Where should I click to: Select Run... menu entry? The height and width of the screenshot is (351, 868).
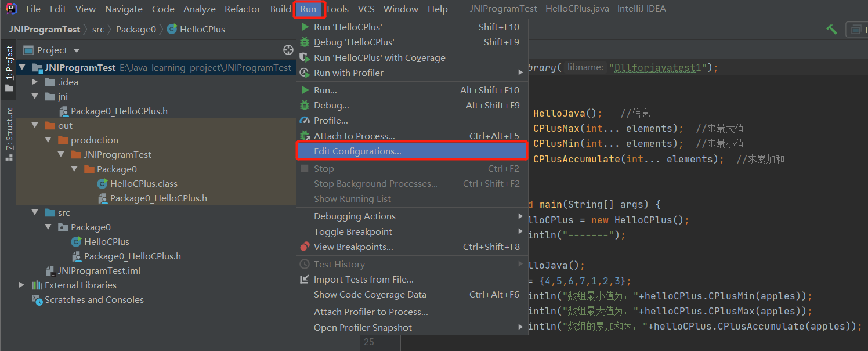point(412,90)
